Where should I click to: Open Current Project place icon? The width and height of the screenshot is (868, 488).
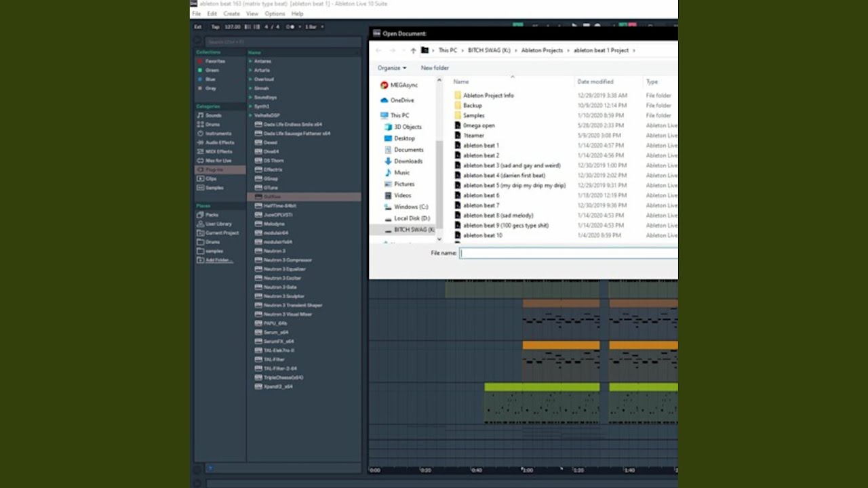(200, 232)
